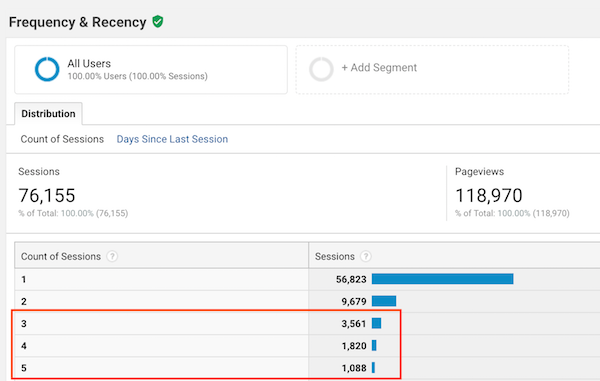Click the Sessions total 76,155 metric

click(x=47, y=195)
